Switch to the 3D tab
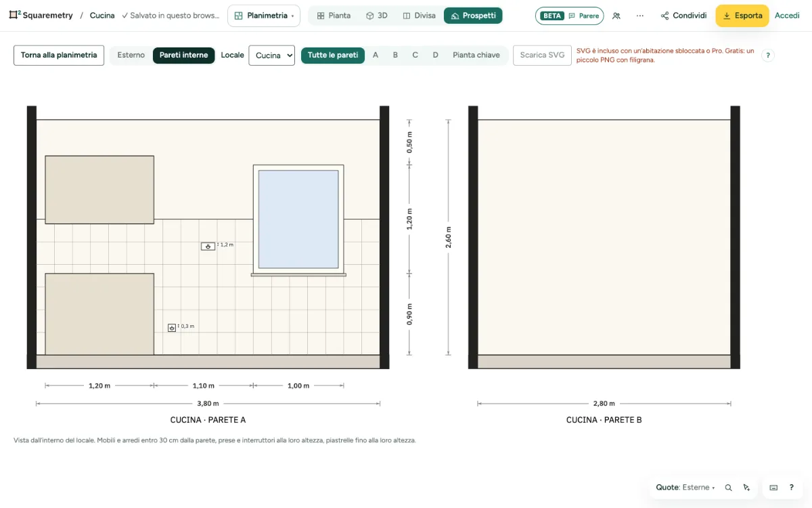The image size is (812, 508). point(376,16)
